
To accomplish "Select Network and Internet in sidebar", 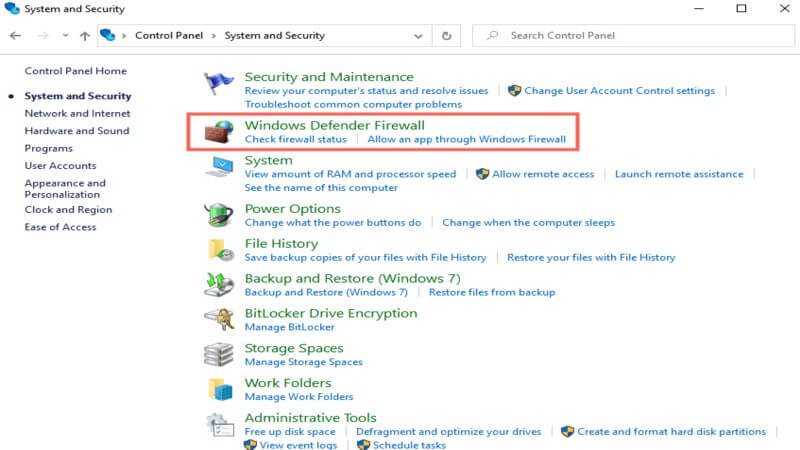I will tap(77, 114).
